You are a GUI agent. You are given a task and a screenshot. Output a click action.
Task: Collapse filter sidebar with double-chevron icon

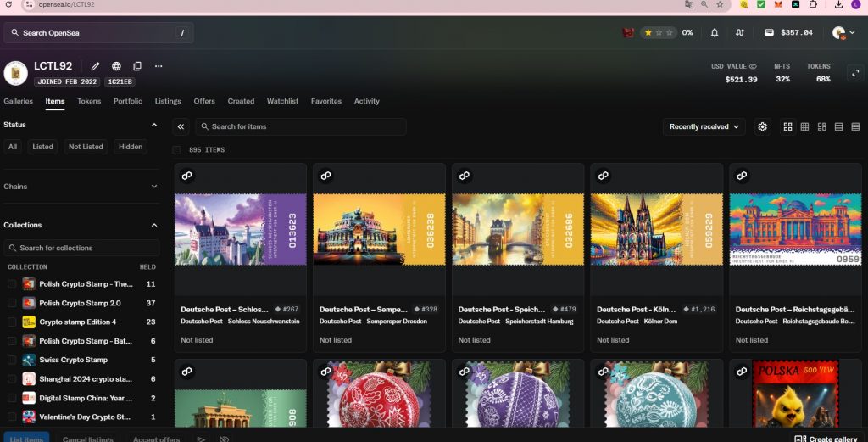coord(181,126)
